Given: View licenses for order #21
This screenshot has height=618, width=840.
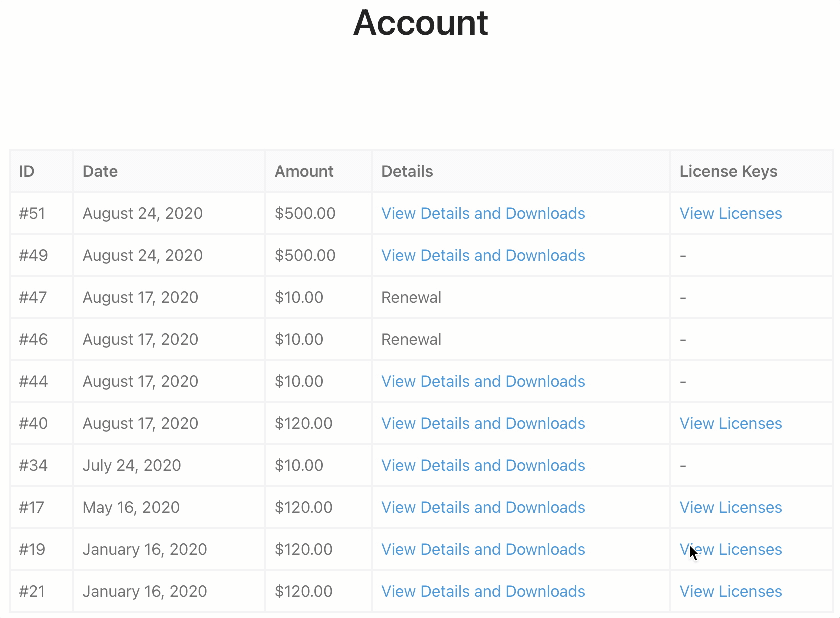Looking at the screenshot, I should (730, 591).
